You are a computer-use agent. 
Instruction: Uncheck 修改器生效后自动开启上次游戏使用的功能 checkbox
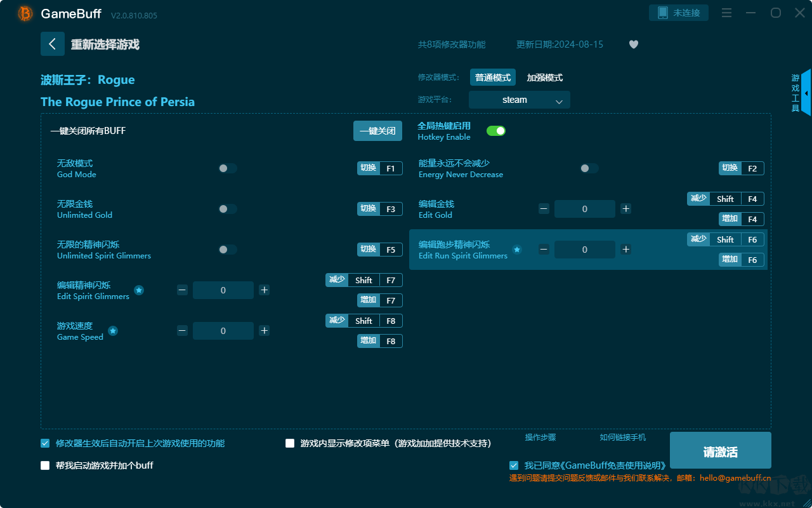pos(45,443)
